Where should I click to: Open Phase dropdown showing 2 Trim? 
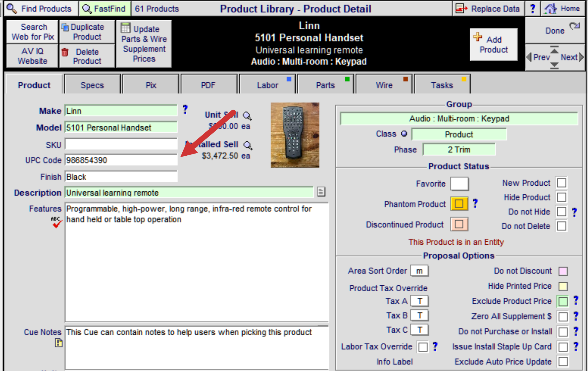pyautogui.click(x=459, y=149)
